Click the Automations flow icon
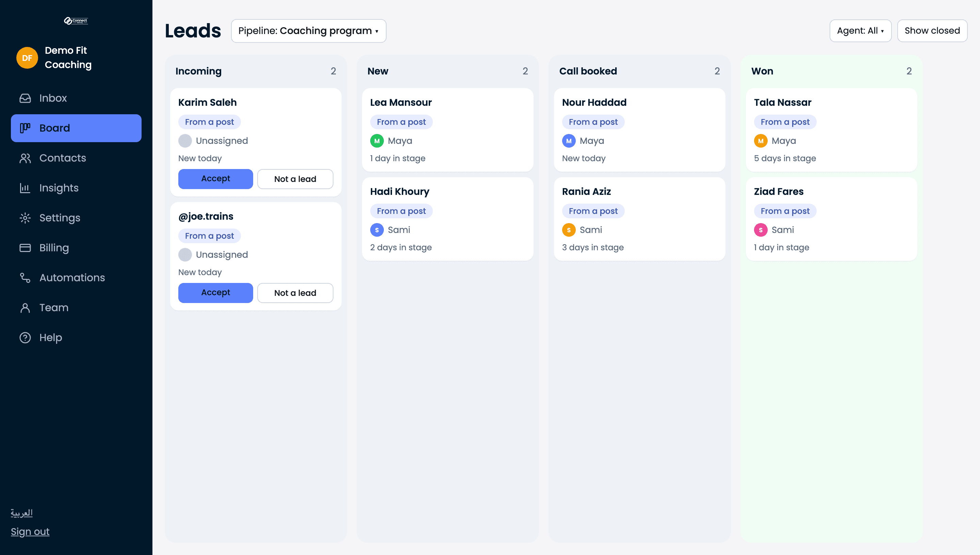 coord(25,277)
